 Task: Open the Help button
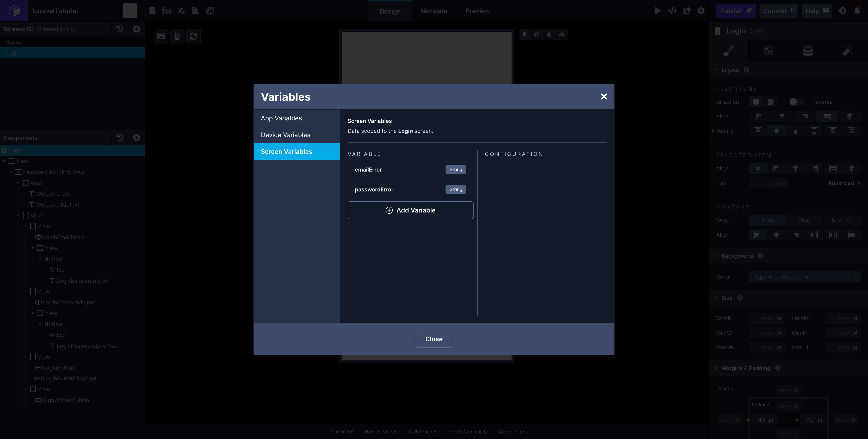[x=817, y=11]
